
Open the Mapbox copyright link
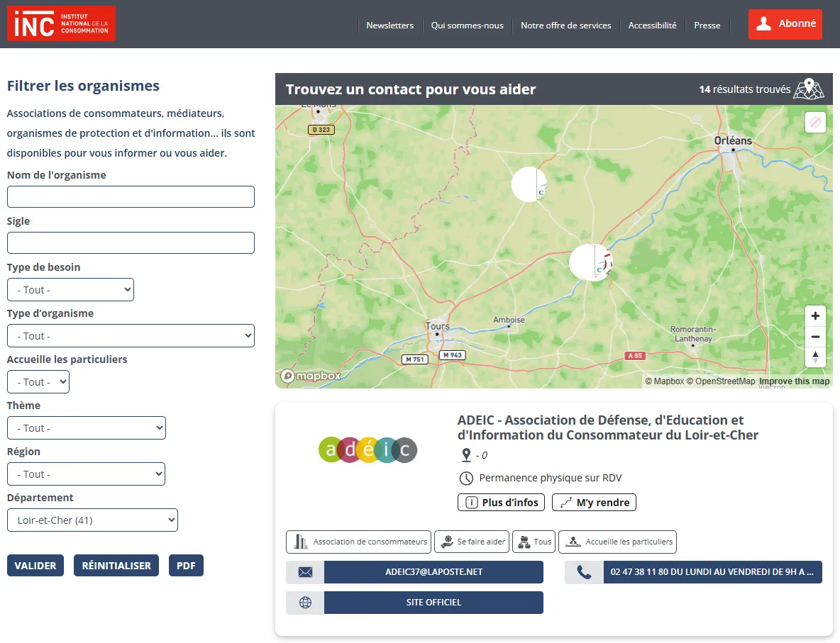click(x=664, y=381)
